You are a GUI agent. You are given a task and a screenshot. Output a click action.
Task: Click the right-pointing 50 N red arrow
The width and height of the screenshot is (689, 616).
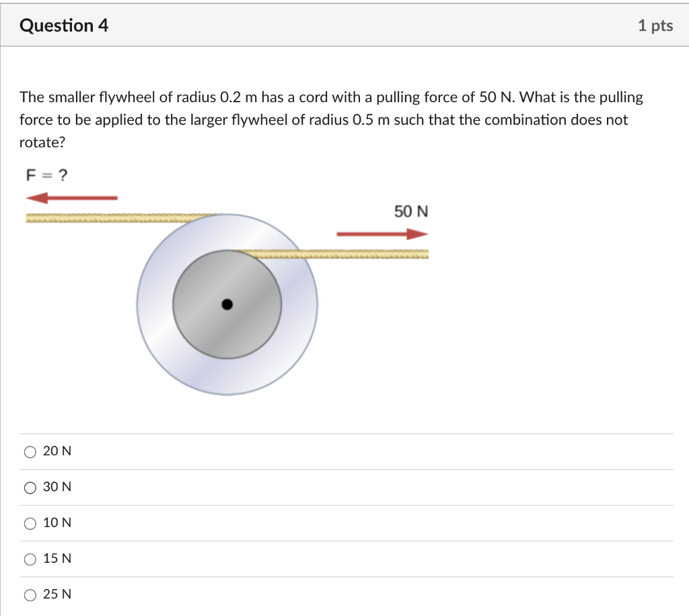[x=381, y=233]
